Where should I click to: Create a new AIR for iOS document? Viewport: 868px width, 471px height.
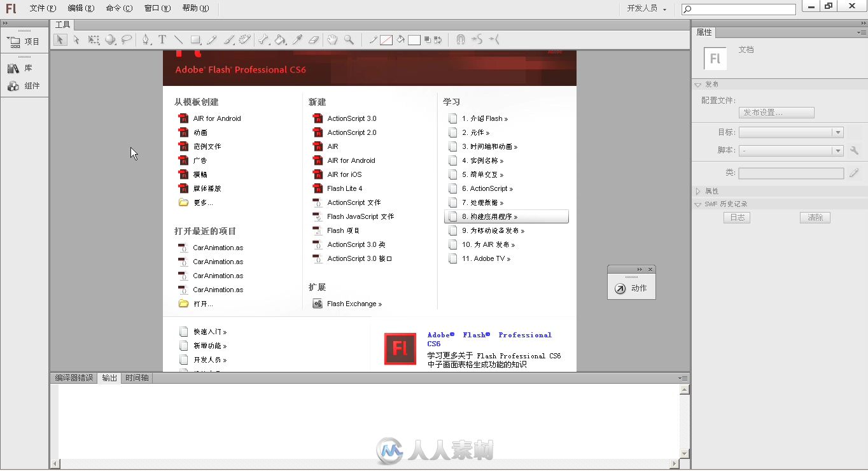337,174
